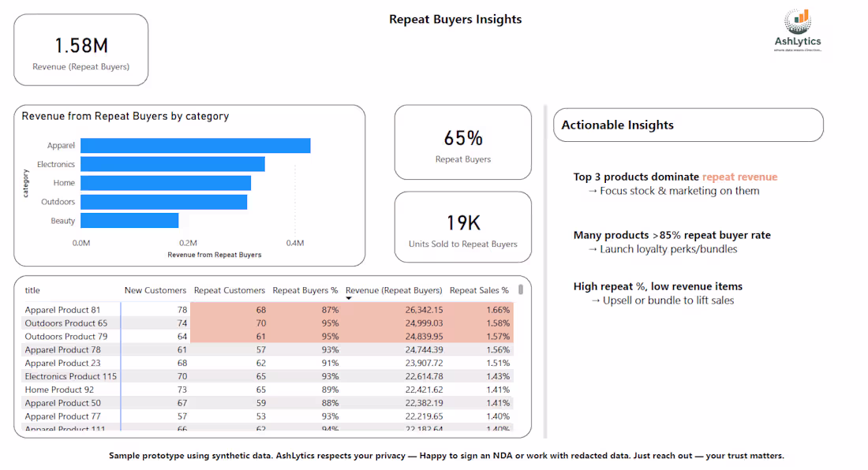Screen dimensions: 868x470
Task: Click the orange bar chart icon in the logo
Action: 803,17
